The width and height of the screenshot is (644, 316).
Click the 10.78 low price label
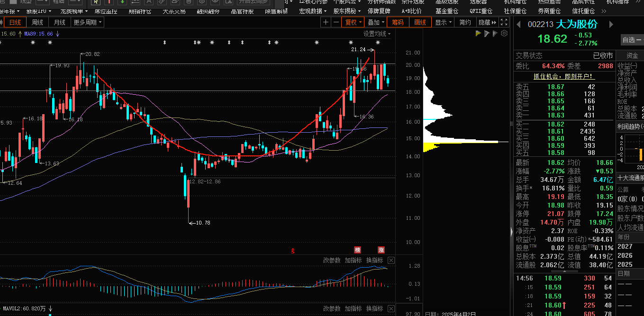[x=203, y=222]
